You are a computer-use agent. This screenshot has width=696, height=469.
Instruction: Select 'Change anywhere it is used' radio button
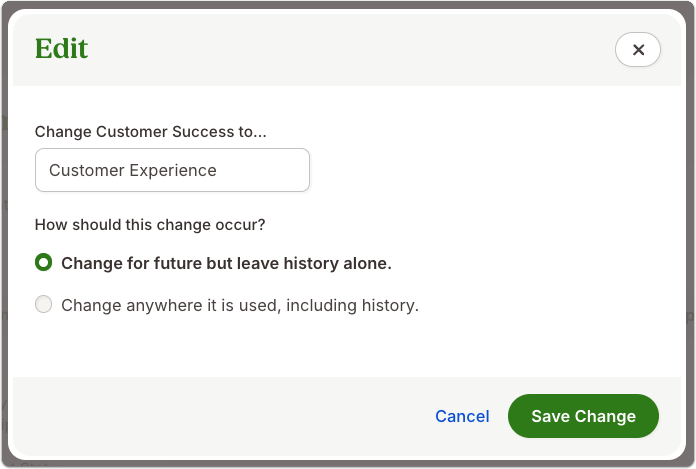point(44,304)
